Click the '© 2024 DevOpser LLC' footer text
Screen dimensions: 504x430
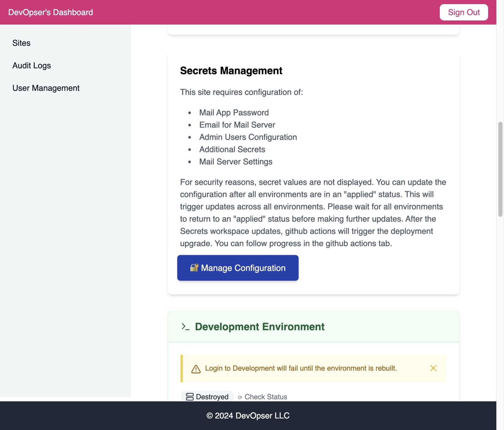(248, 416)
